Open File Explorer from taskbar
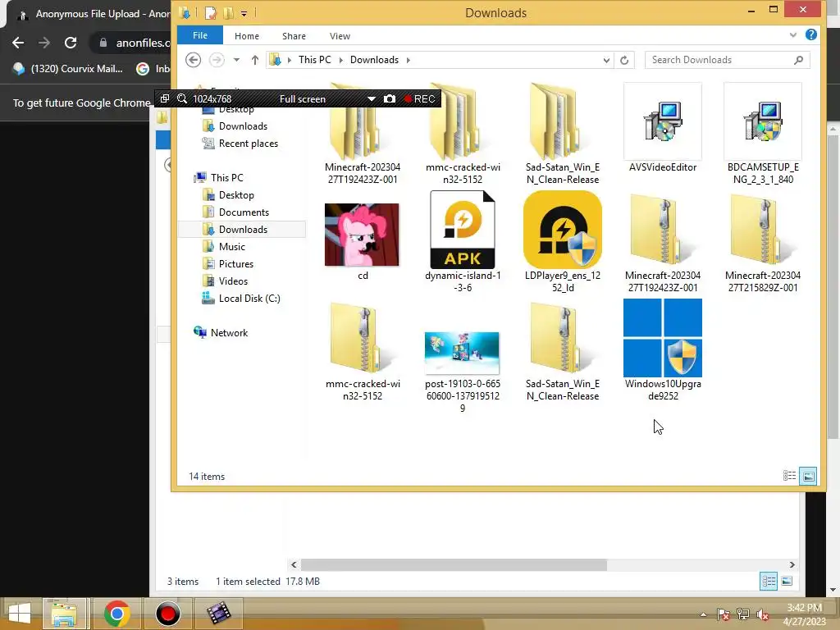This screenshot has height=630, width=840. coord(64,613)
